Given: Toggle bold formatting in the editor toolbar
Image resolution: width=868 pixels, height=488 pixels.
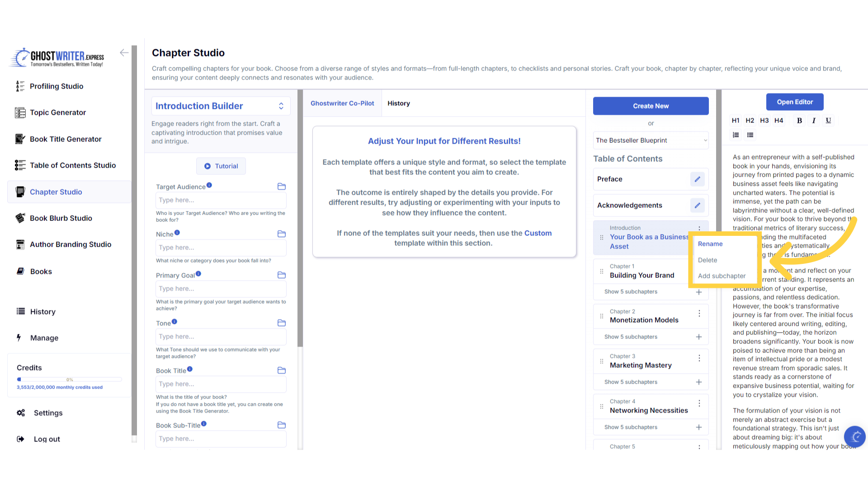Looking at the screenshot, I should [799, 120].
